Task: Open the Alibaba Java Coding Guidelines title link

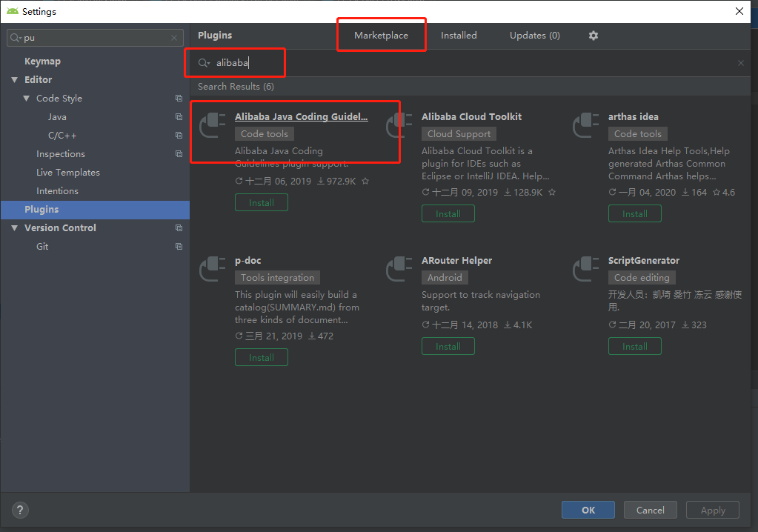Action: pos(301,116)
